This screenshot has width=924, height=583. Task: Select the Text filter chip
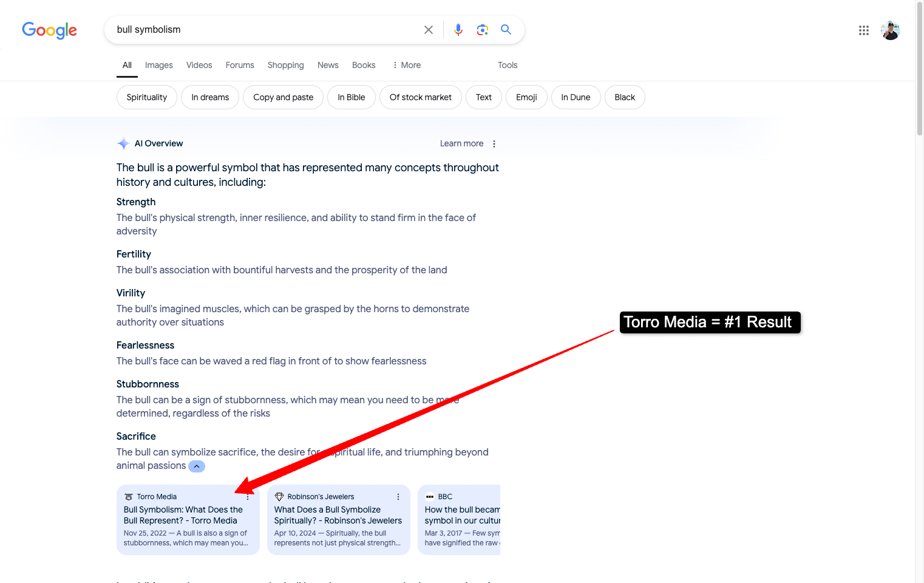pyautogui.click(x=484, y=97)
